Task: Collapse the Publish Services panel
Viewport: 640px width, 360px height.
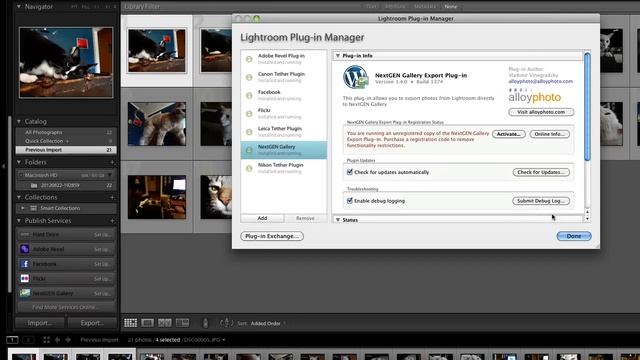Action: pos(19,220)
